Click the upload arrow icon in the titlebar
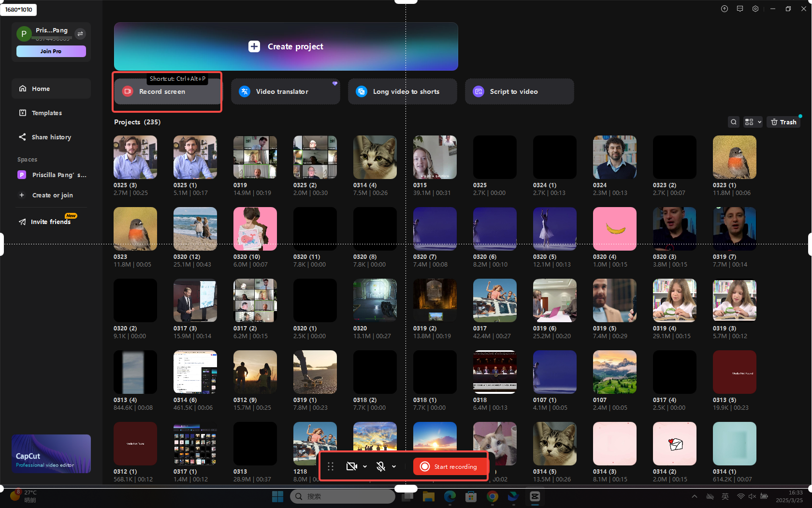This screenshot has width=812, height=508. 724,9
